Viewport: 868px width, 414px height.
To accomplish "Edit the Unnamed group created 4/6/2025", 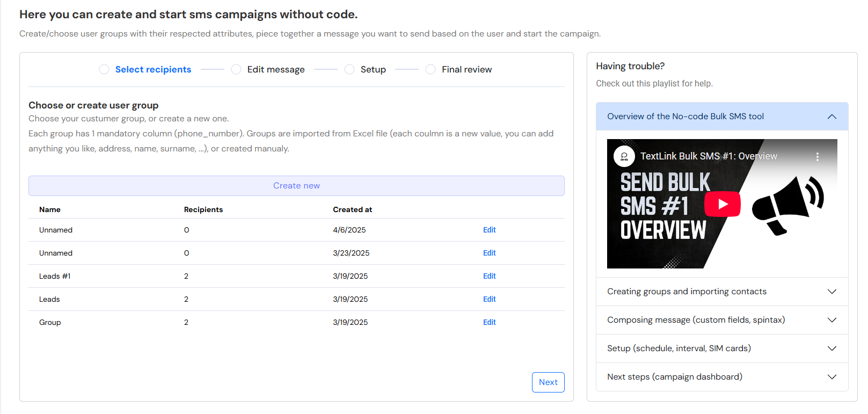I will pyautogui.click(x=489, y=230).
